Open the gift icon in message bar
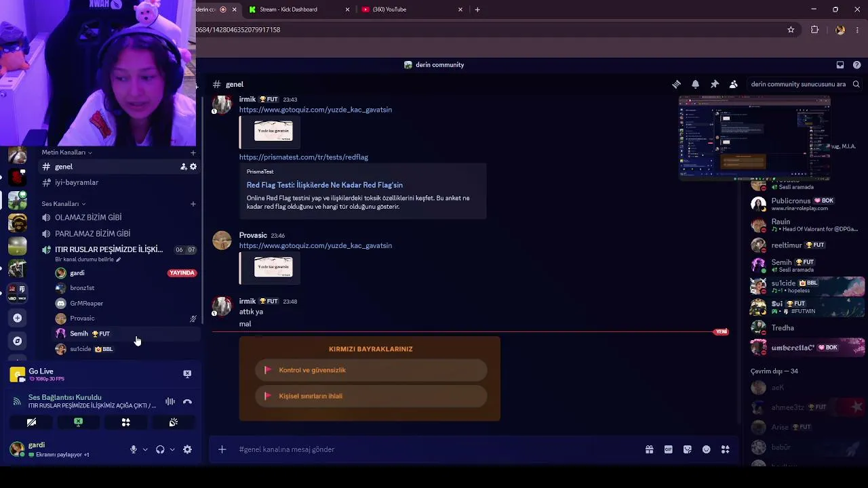 point(649,449)
